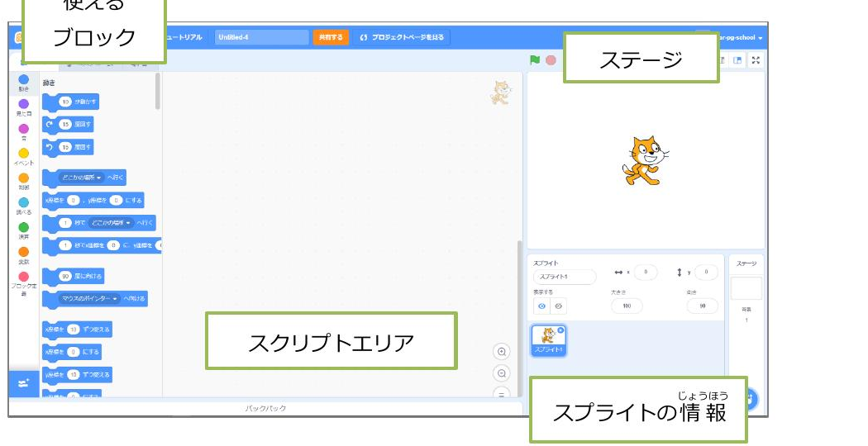Click the 1秒でx座標を0に glide block
Screen dimensions: 868x446
pyautogui.click(x=103, y=245)
